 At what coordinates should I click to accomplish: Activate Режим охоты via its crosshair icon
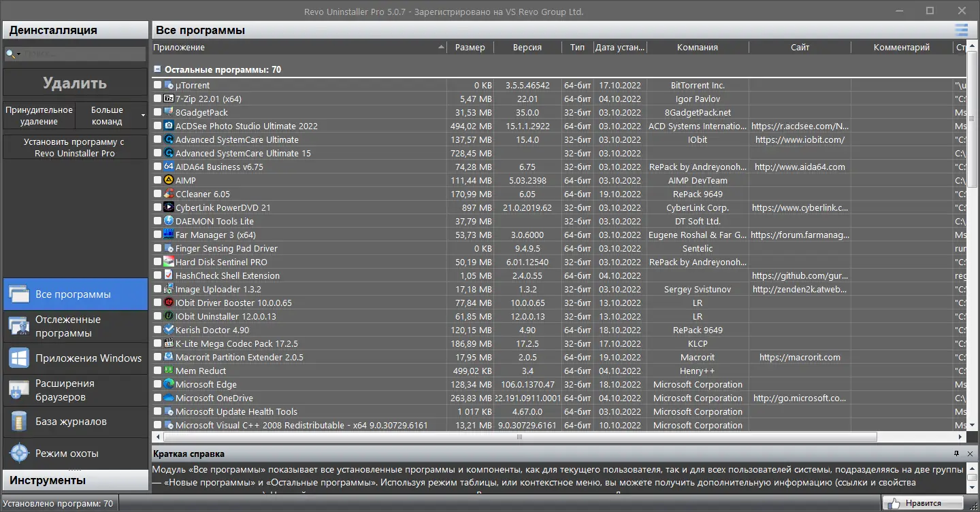pos(18,454)
